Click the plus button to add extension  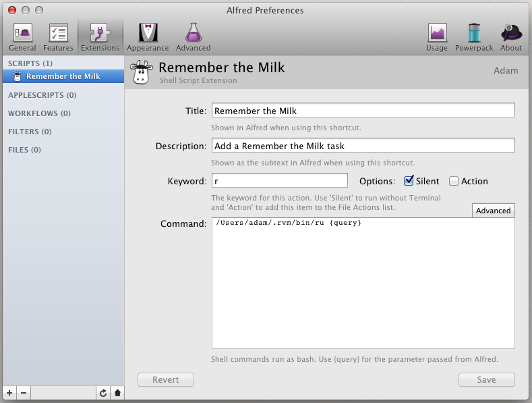pyautogui.click(x=9, y=392)
